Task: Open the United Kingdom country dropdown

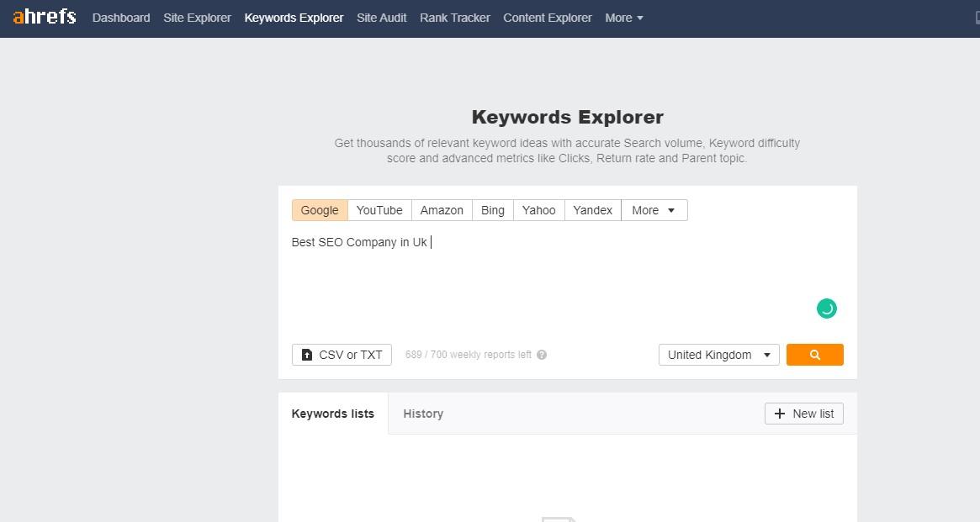Action: coord(718,355)
